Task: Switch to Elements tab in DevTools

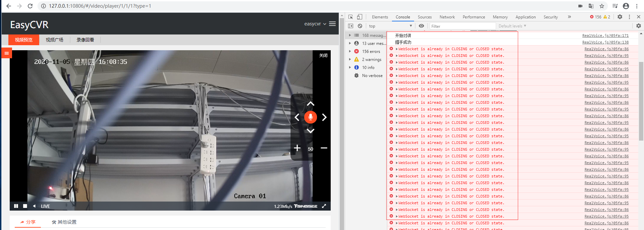Action: click(380, 17)
